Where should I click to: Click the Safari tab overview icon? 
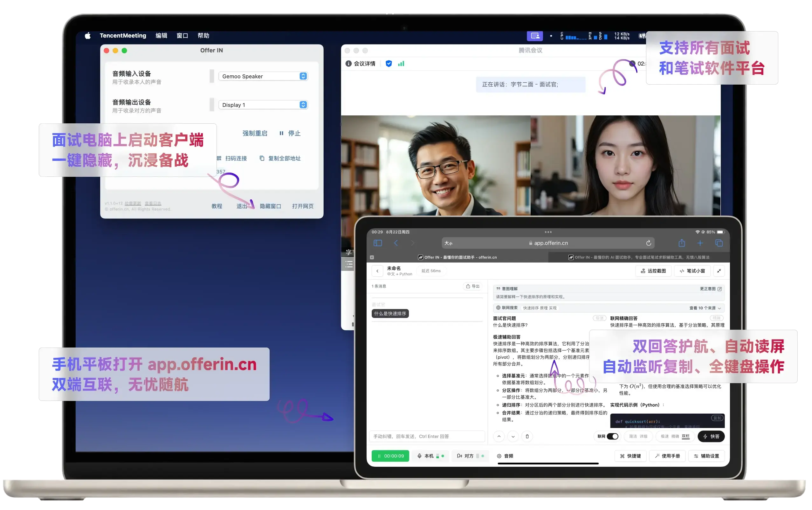click(719, 243)
